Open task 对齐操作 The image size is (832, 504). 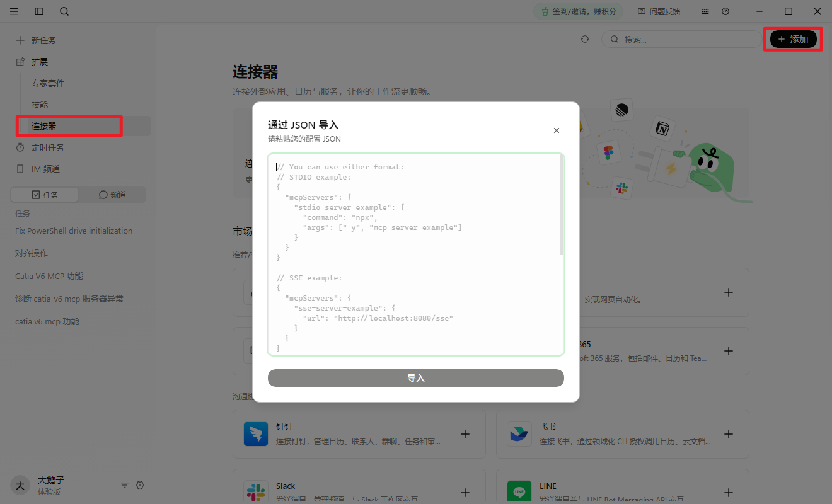coord(32,254)
